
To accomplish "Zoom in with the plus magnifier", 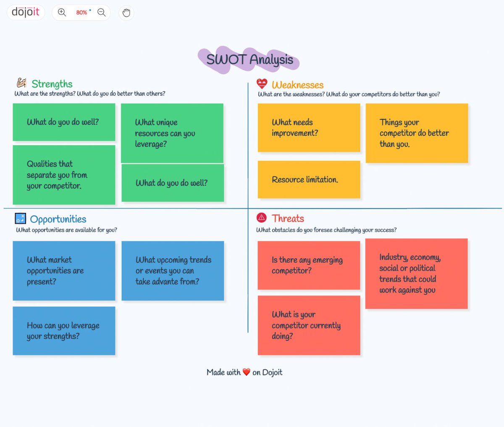I will (x=62, y=13).
